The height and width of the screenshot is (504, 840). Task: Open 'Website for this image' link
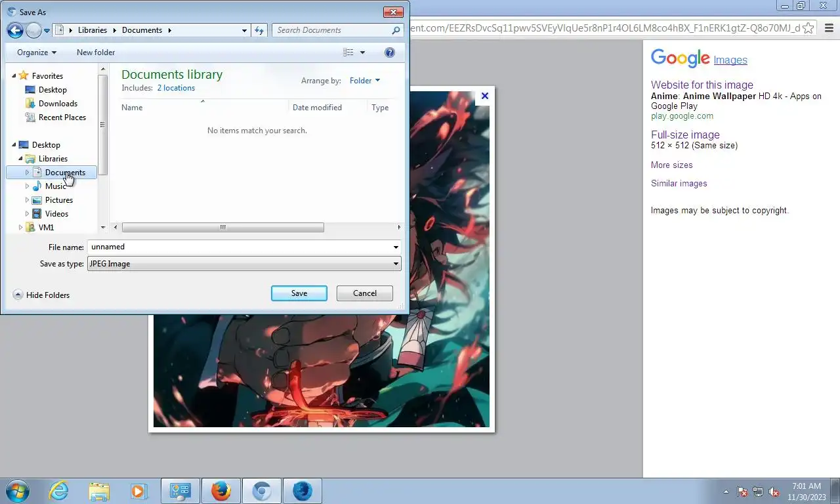coord(702,85)
